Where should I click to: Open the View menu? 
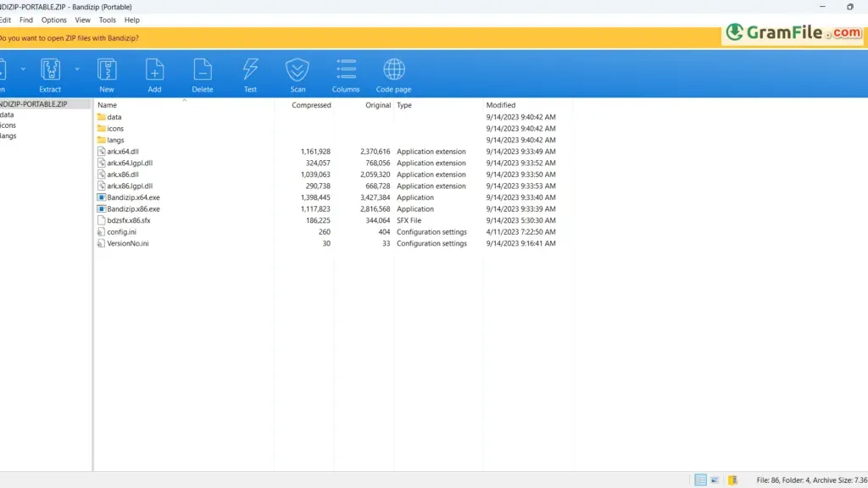[82, 20]
